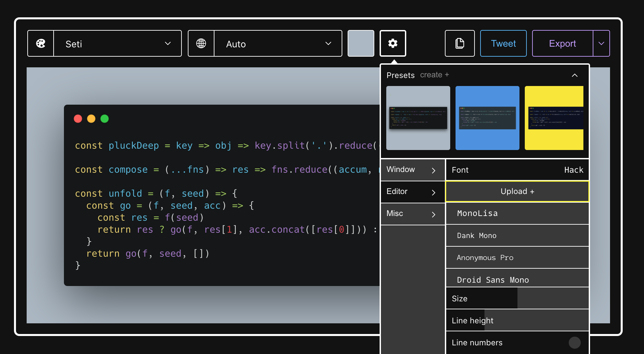
Task: Open the background color swatch
Action: [x=361, y=43]
